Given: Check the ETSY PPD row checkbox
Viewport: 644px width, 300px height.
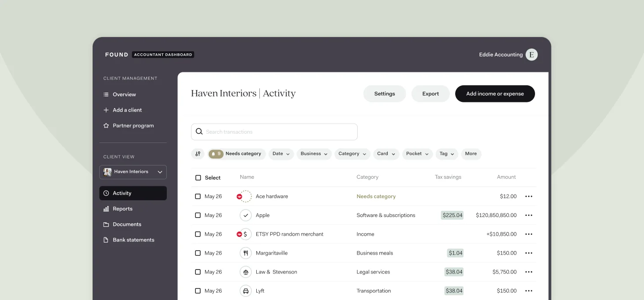Looking at the screenshot, I should [198, 234].
